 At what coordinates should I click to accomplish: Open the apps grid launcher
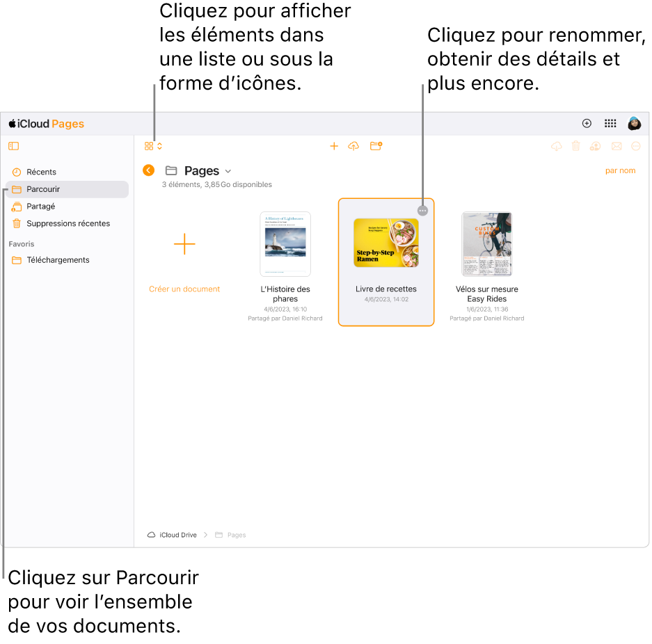(610, 123)
